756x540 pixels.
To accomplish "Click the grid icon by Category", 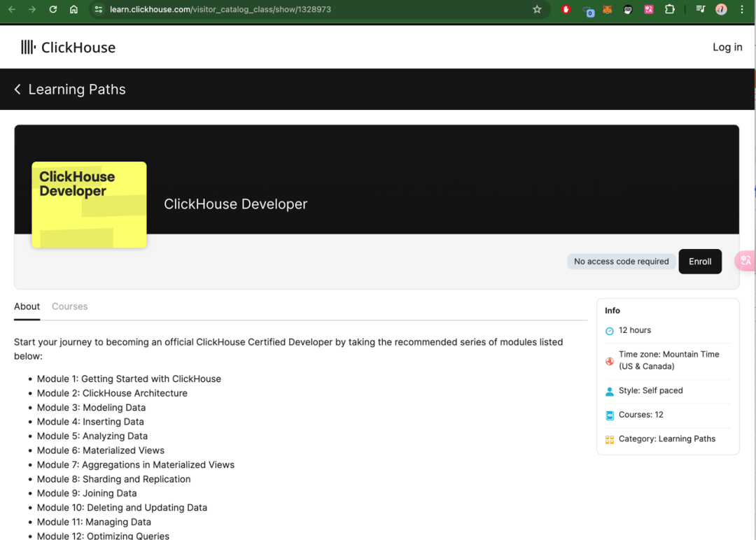I will click(610, 439).
